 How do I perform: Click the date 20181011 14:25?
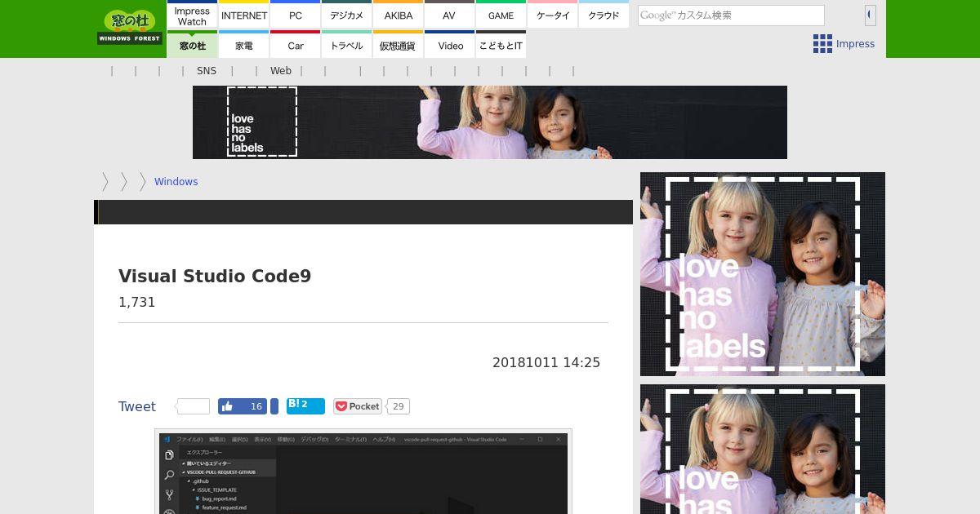(x=546, y=362)
